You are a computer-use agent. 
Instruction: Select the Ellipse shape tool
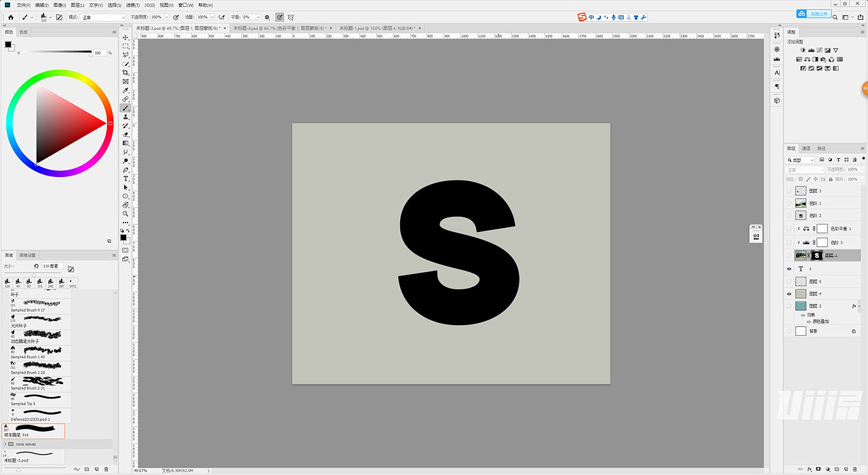(125, 196)
